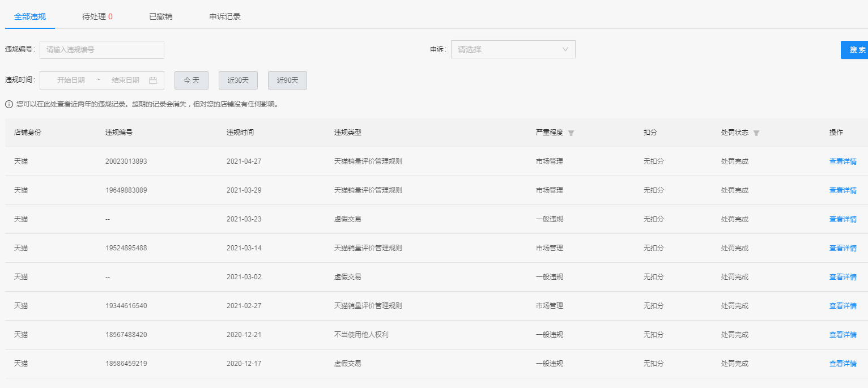Viewport: 868px width, 388px height.
Task: Click the 开始日期 date field
Action: (x=71, y=80)
